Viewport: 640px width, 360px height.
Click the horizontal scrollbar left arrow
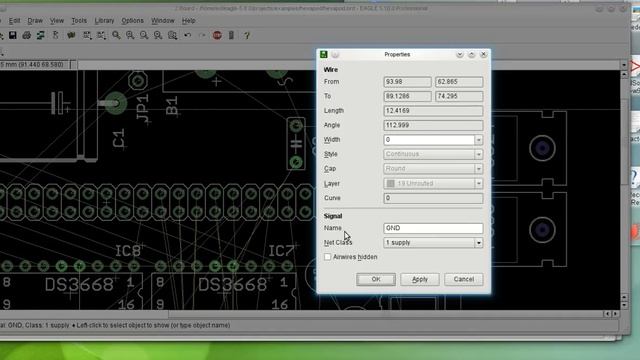click(607, 313)
